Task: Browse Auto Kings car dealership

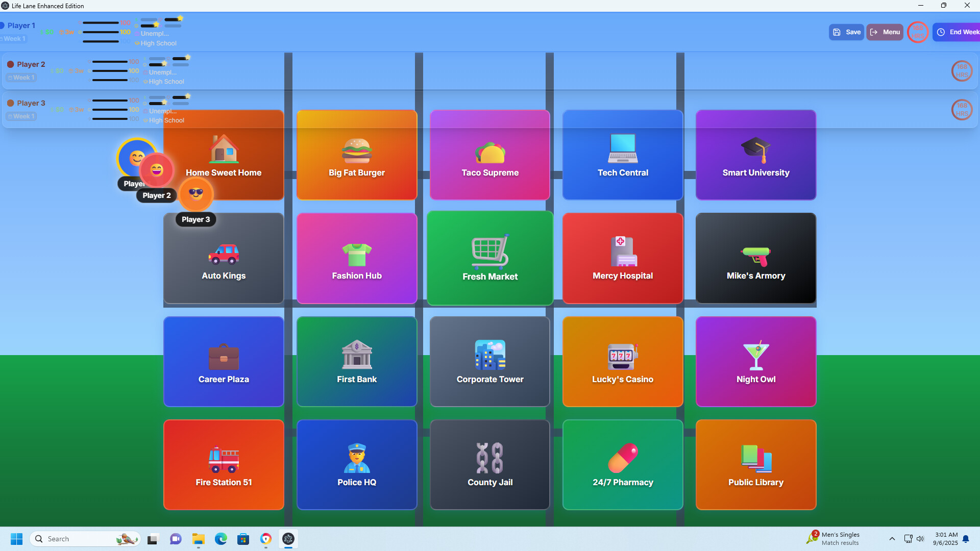Action: [223, 258]
